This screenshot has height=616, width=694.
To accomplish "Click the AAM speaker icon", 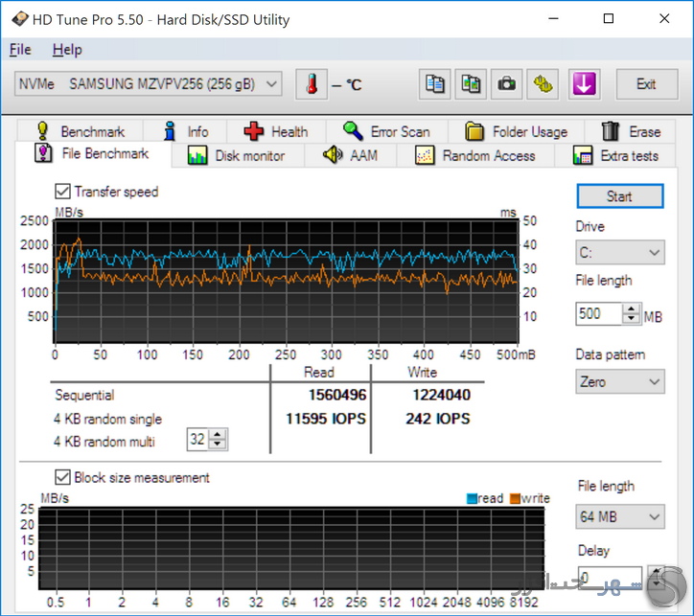I will tap(333, 155).
